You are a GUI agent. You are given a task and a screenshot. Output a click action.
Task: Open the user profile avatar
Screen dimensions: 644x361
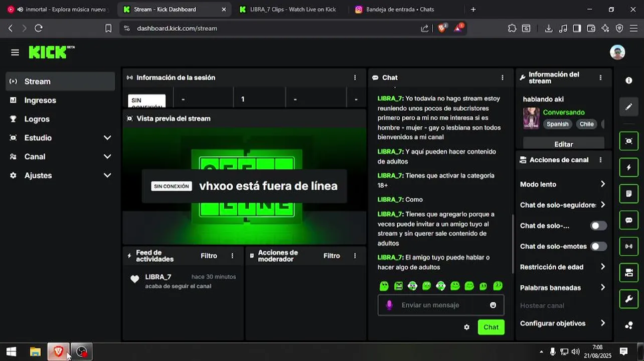click(x=617, y=52)
